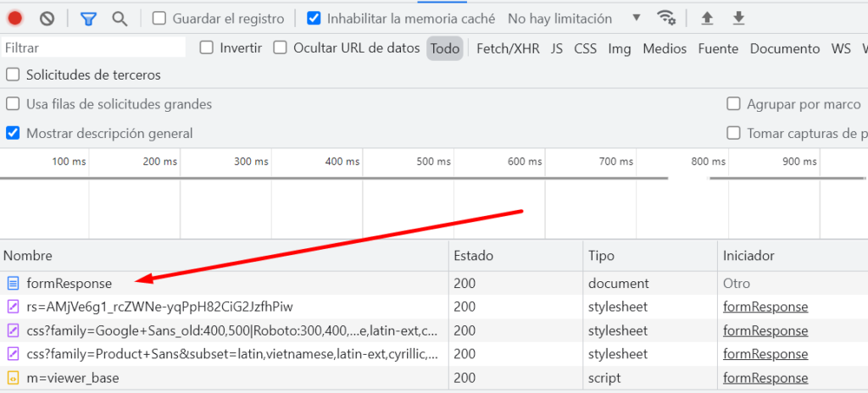The width and height of the screenshot is (868, 393).
Task: Enable the Invertir checkbox
Action: [x=207, y=48]
